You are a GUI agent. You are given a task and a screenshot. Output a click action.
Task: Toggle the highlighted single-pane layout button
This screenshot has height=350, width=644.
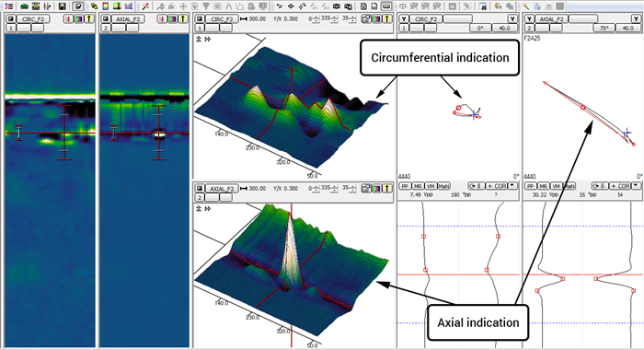(386, 6)
